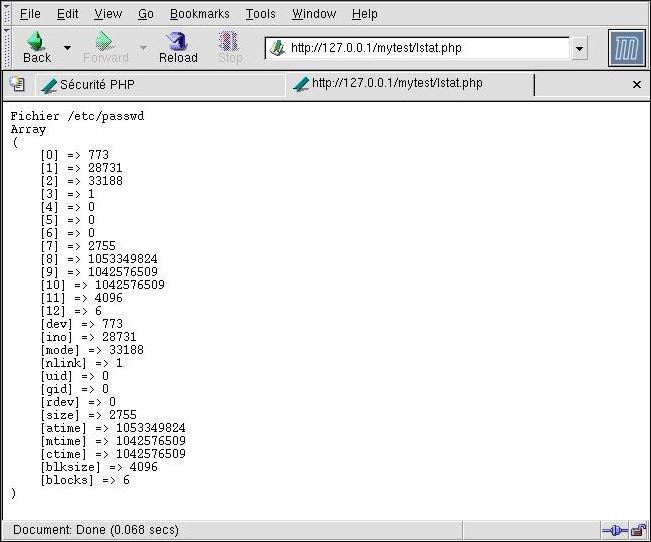Reload the current page
The image size is (651, 542).
point(178,47)
